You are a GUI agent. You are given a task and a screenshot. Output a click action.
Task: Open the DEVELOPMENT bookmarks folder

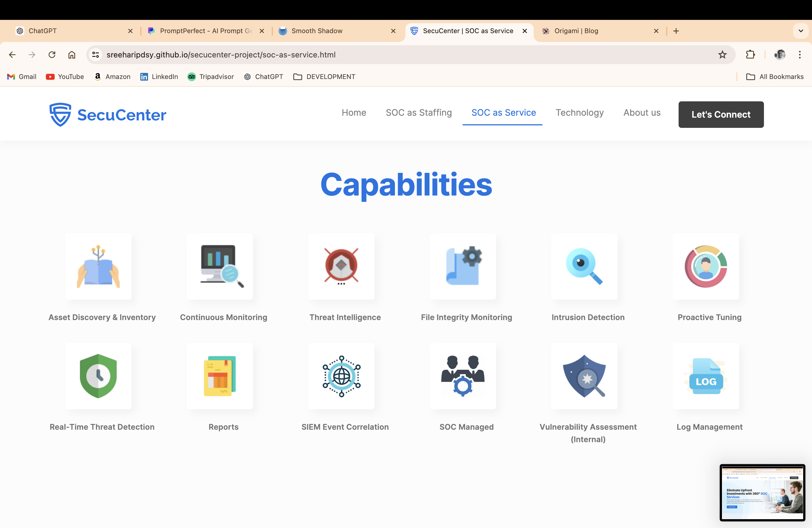(324, 77)
